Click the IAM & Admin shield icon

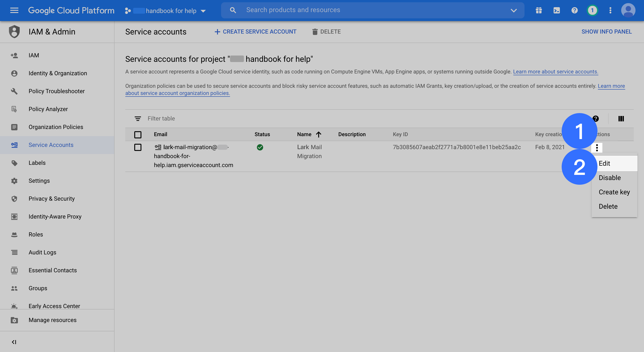[x=14, y=32]
